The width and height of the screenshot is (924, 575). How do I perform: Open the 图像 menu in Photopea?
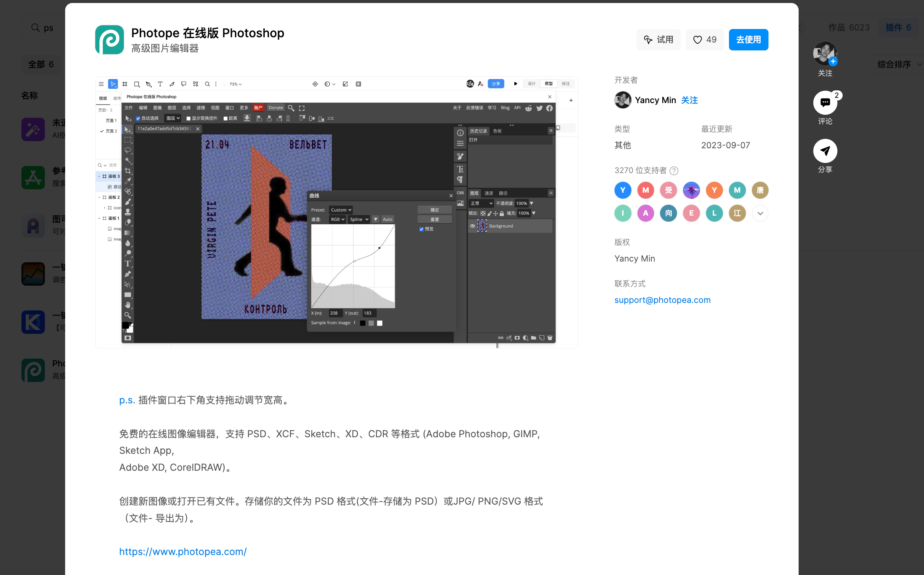[x=157, y=108]
